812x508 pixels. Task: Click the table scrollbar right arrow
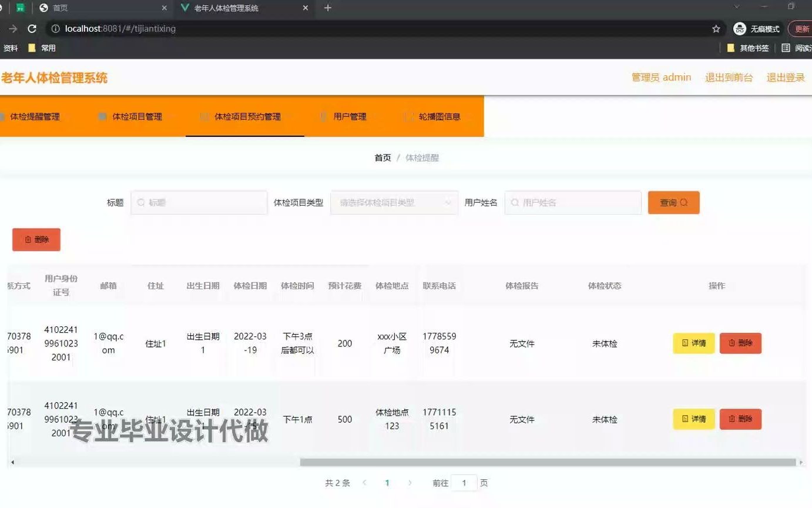800,462
